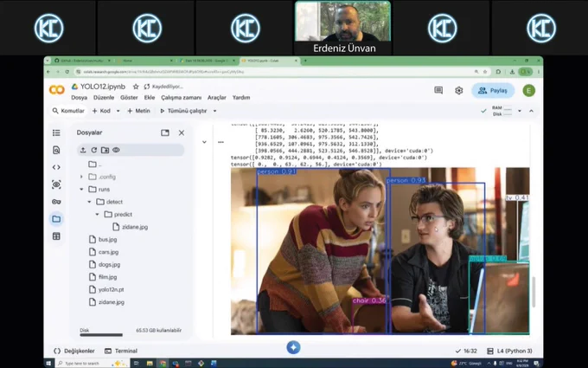Open the data explorer eye sidebar icon
The width and height of the screenshot is (588, 368).
(x=56, y=184)
